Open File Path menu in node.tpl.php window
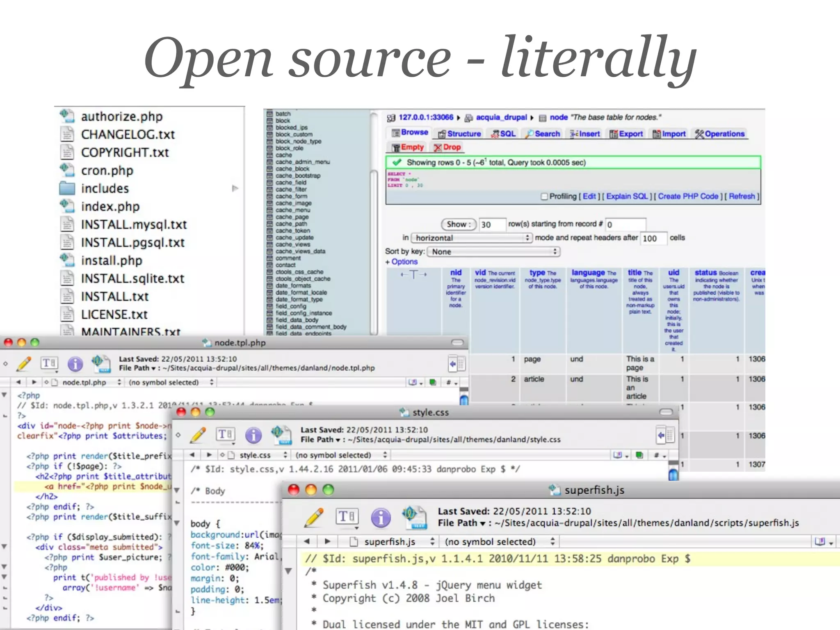This screenshot has width=840, height=630. pos(138,368)
